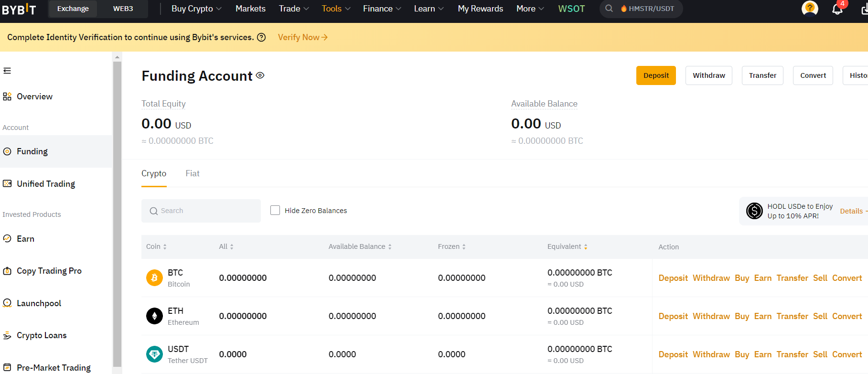Click Earn in BTC row
This screenshot has height=374, width=868.
tap(763, 278)
